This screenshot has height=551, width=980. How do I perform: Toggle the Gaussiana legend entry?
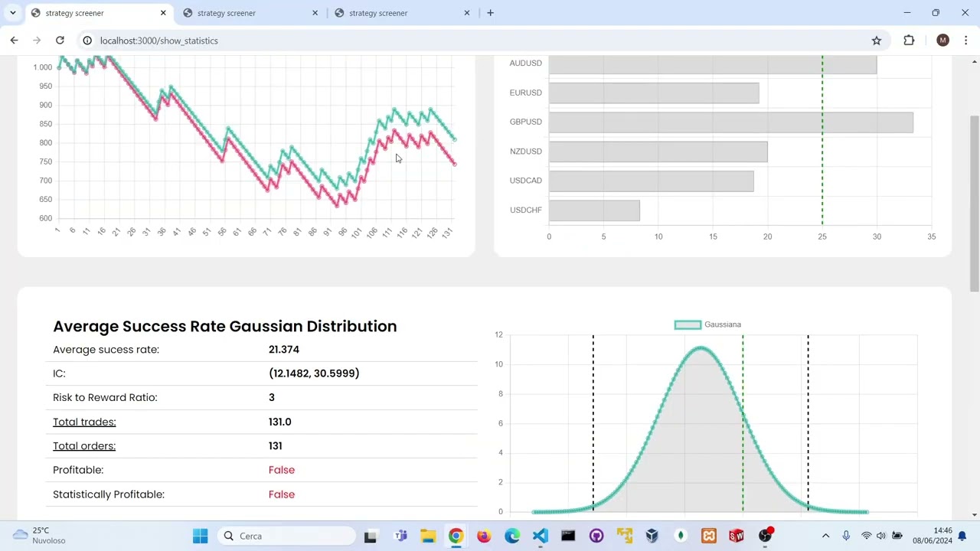(707, 324)
